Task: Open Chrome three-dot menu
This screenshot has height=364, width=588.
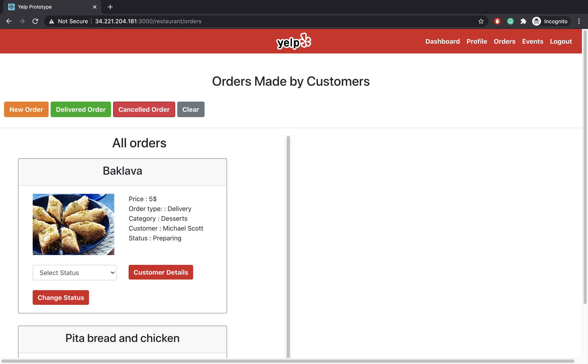Action: [x=579, y=21]
